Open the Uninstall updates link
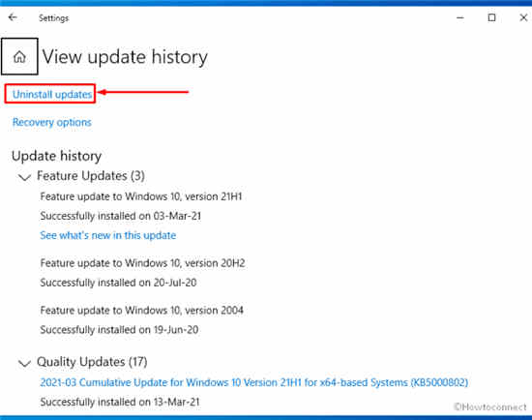The image size is (532, 420). click(52, 94)
